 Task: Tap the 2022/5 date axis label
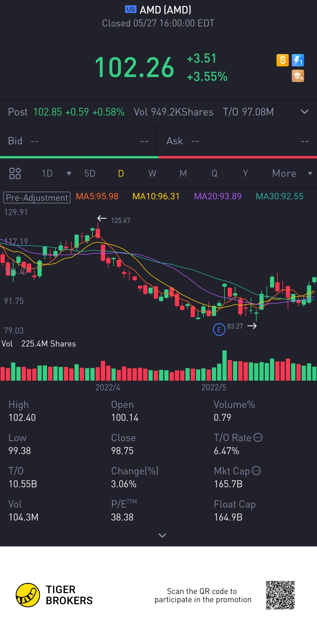[214, 387]
